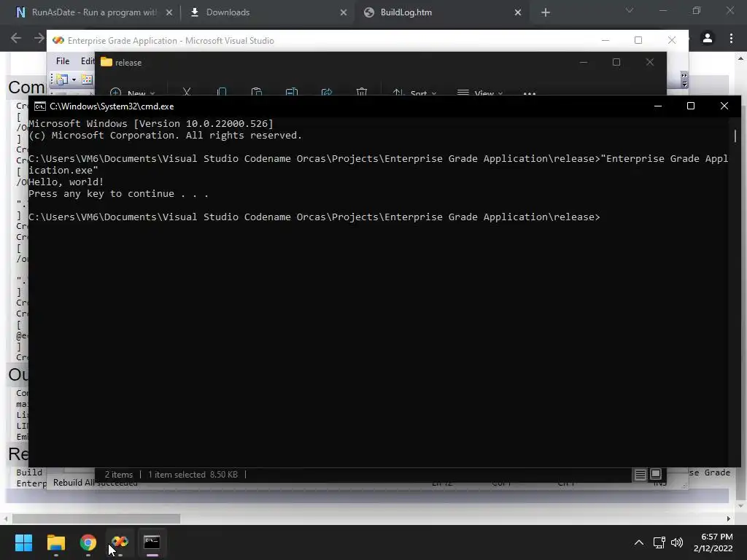
Task: Click the rename icon in the release Explorer window
Action: 292,92
